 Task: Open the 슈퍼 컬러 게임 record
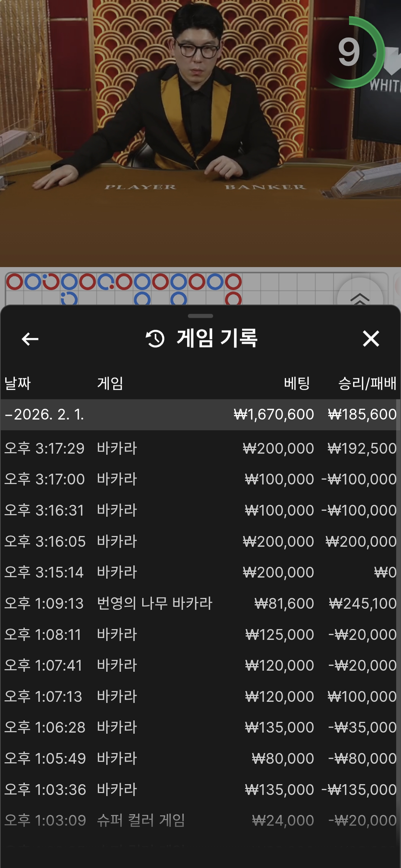(x=200, y=821)
